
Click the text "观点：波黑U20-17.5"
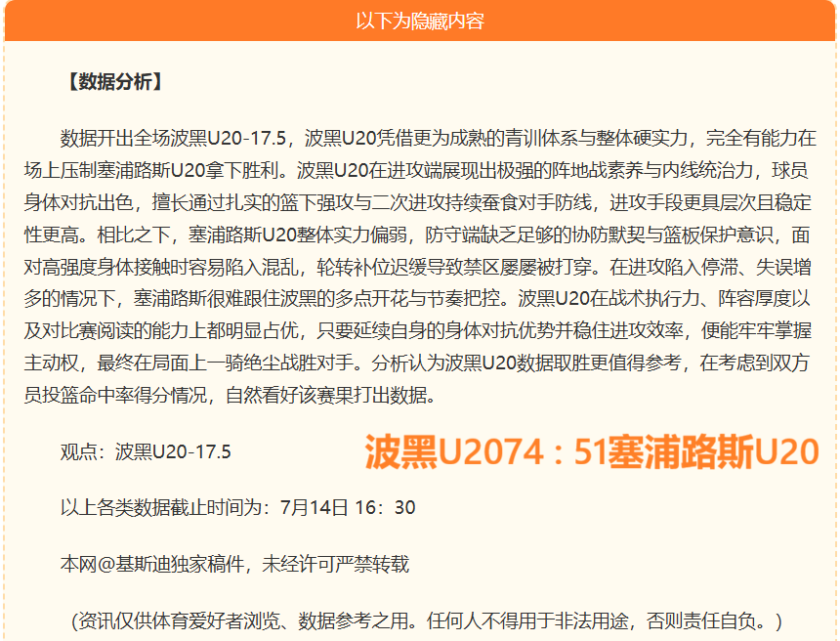point(146,451)
